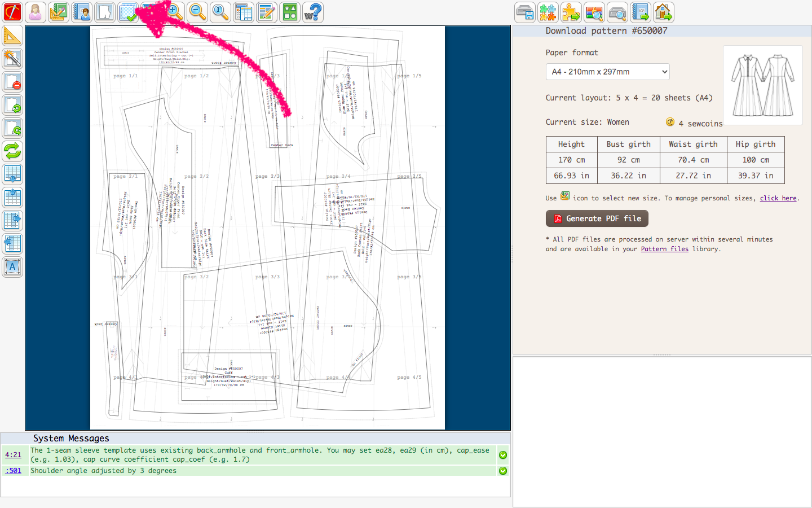Click the dress design thumbnail image
Viewport: 812px width, 508px height.
[x=762, y=85]
